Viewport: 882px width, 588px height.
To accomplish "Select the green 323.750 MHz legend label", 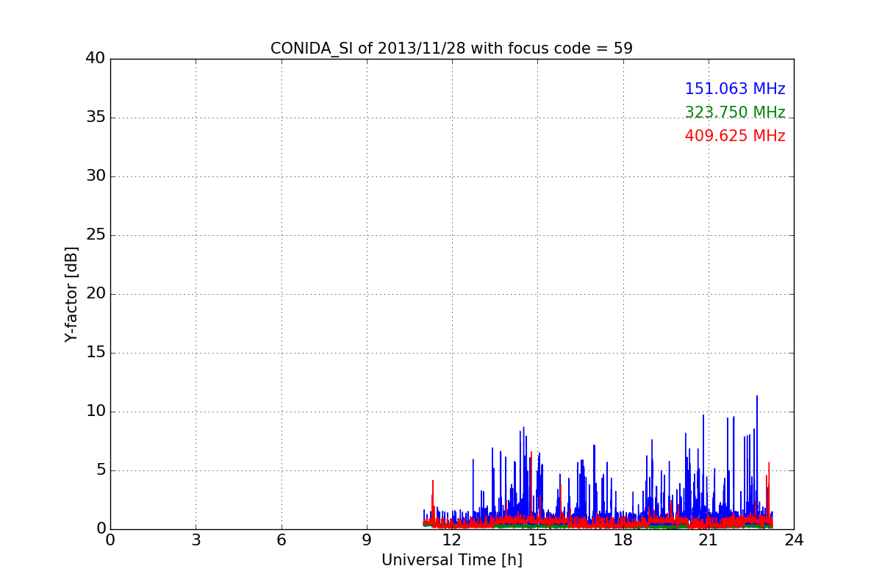I will pyautogui.click(x=735, y=112).
